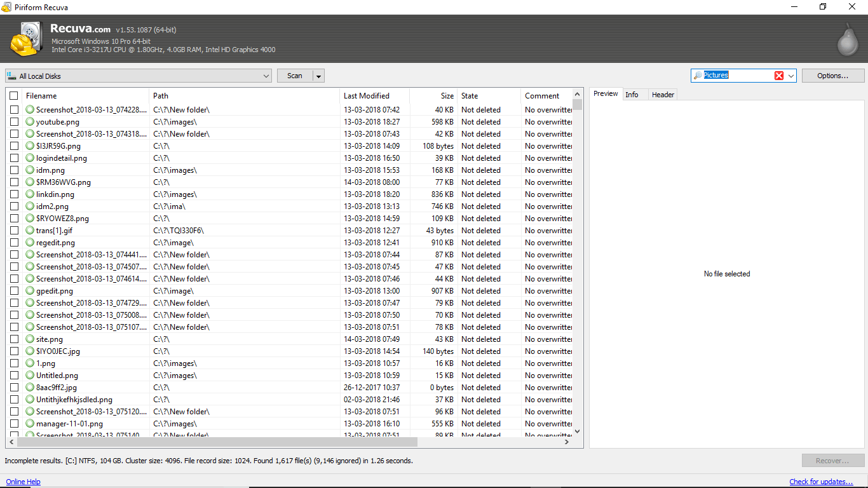
Task: Check the box for Screenshot_2018-03-13_074228
Action: click(x=14, y=110)
